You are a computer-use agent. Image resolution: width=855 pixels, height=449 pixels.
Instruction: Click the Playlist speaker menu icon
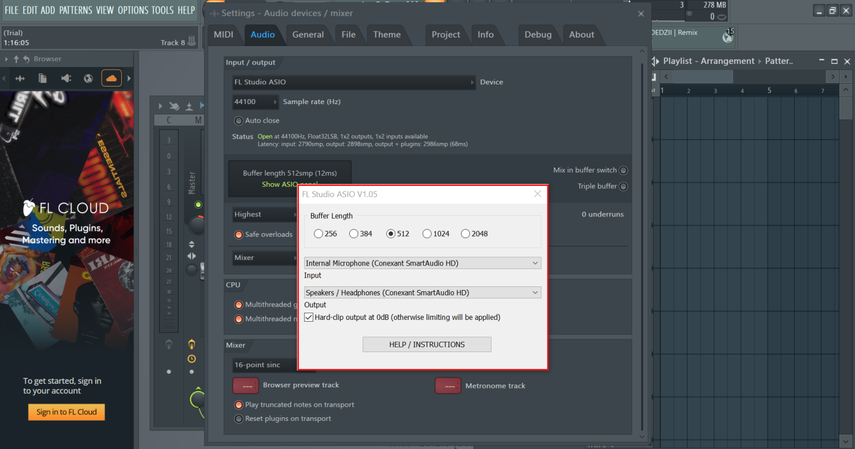click(x=655, y=61)
